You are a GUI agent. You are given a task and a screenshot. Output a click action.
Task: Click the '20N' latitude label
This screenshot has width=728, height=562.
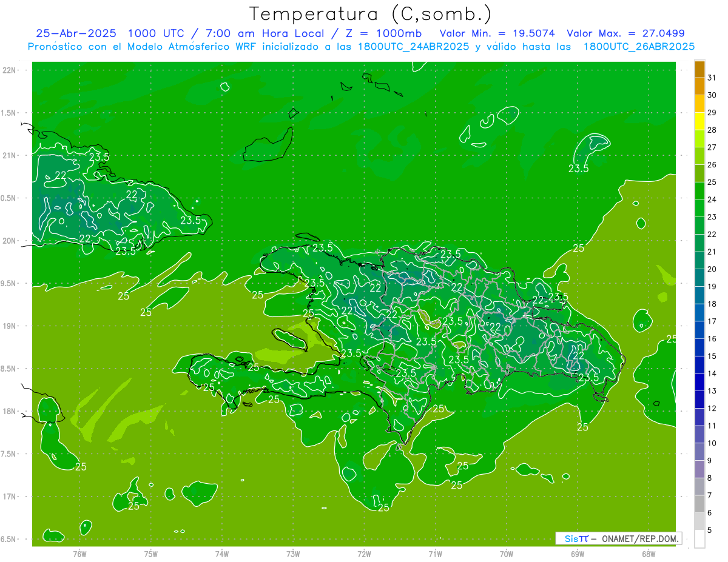point(10,241)
